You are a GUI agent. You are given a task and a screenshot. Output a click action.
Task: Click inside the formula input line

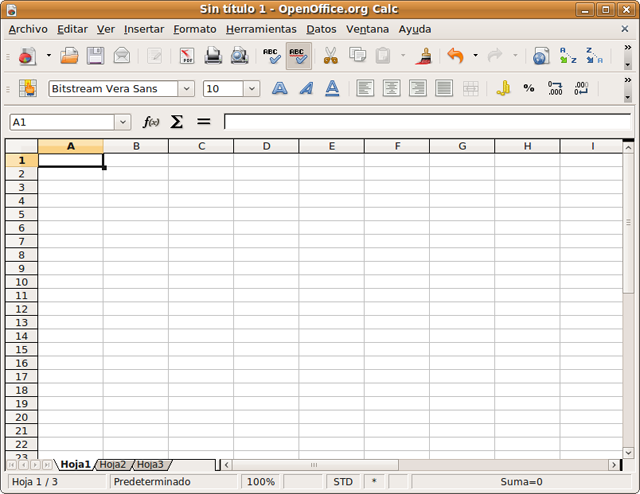(425, 122)
